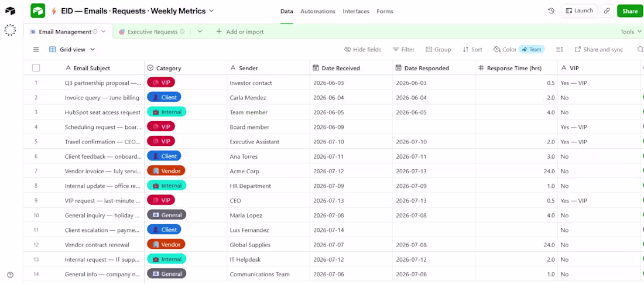Click the copy link icon button
This screenshot has height=284, width=644.
607,11
